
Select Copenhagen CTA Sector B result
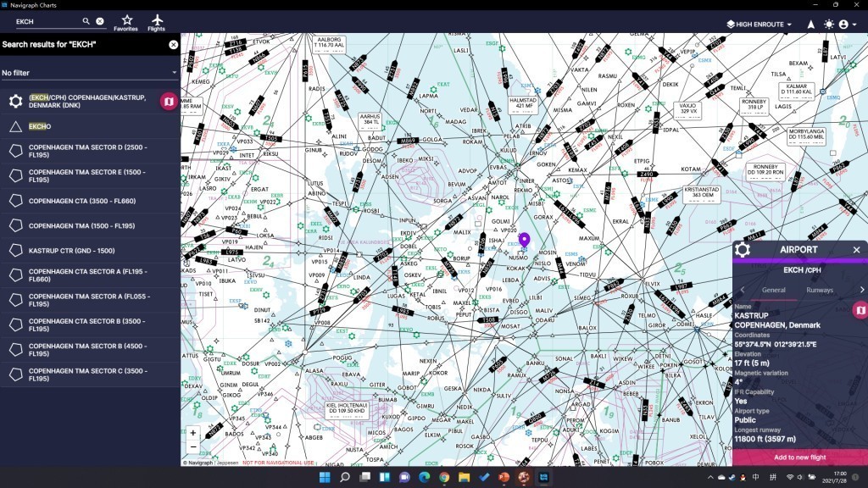coord(90,324)
